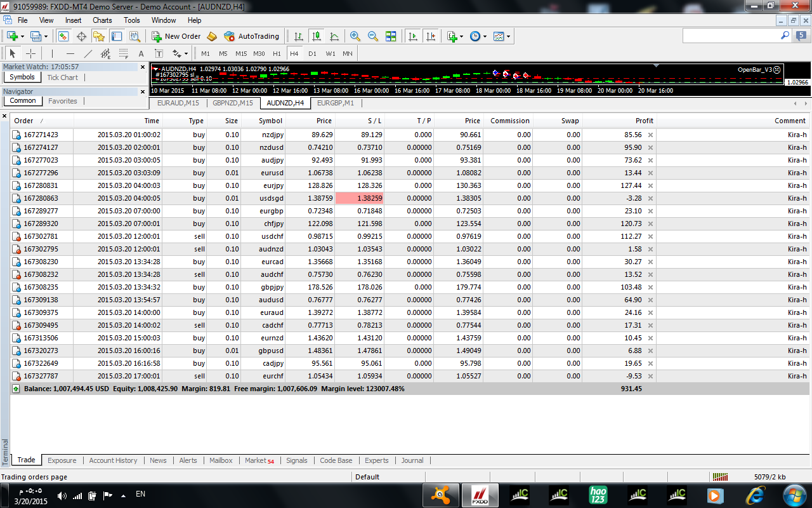Screen dimensions: 812x508
Task: Expand the new chart dropdown arrow
Action: [23, 36]
